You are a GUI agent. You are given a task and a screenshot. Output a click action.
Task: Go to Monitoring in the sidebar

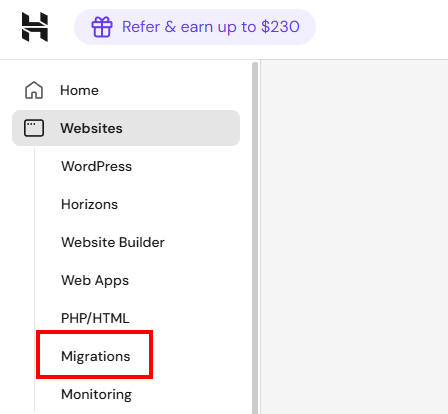(x=96, y=394)
